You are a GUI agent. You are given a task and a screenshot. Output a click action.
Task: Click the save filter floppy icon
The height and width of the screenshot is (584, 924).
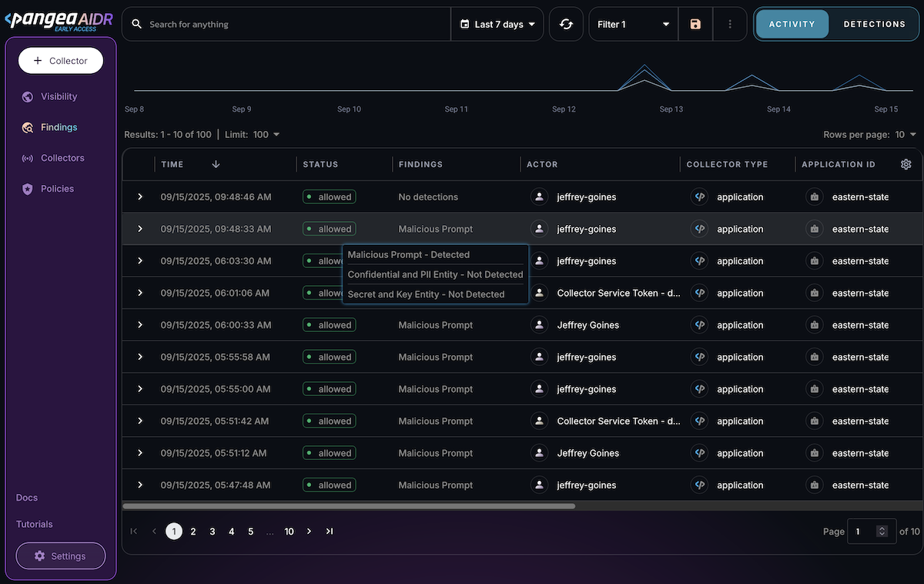[695, 25]
